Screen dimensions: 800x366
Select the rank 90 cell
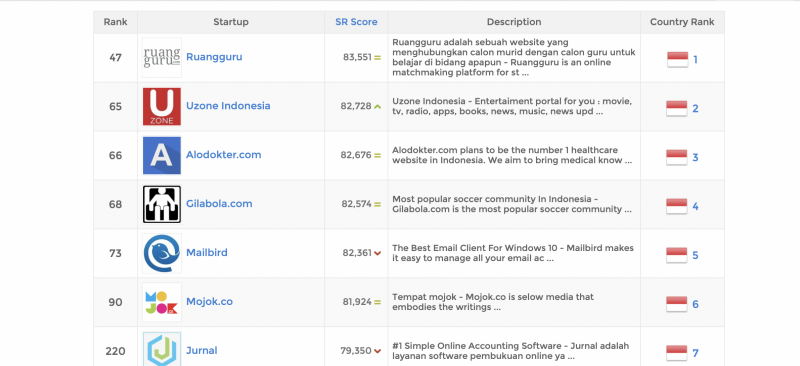tap(115, 302)
